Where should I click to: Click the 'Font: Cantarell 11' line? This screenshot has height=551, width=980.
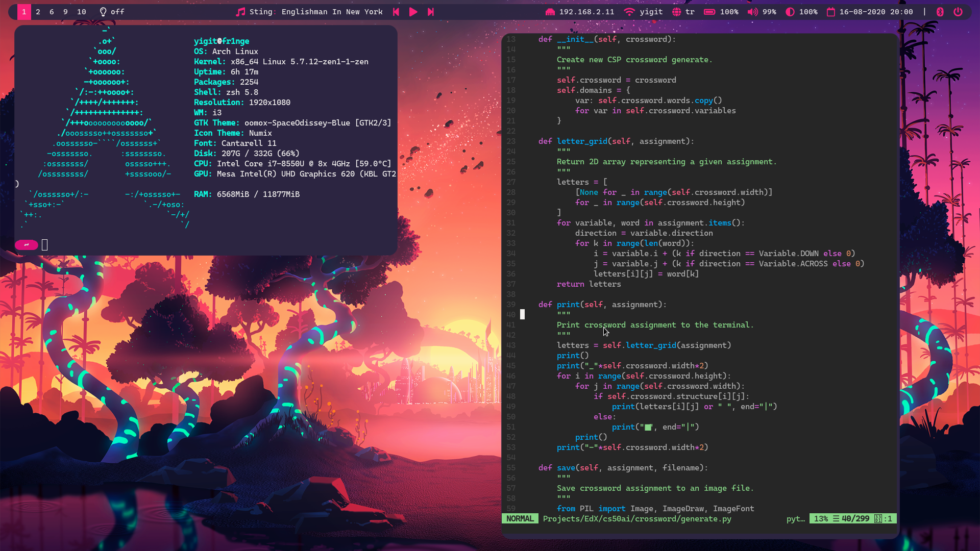point(235,143)
